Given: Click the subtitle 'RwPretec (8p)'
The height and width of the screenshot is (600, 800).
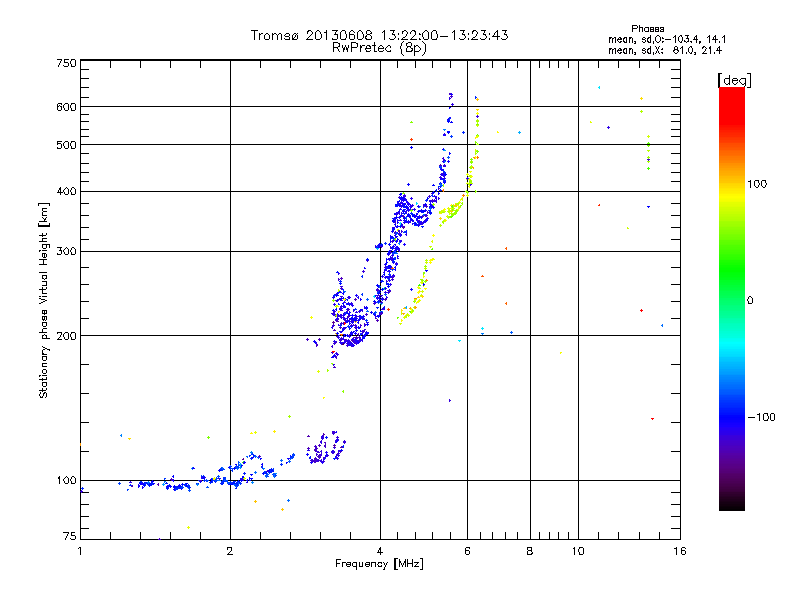Looking at the screenshot, I should tap(379, 48).
